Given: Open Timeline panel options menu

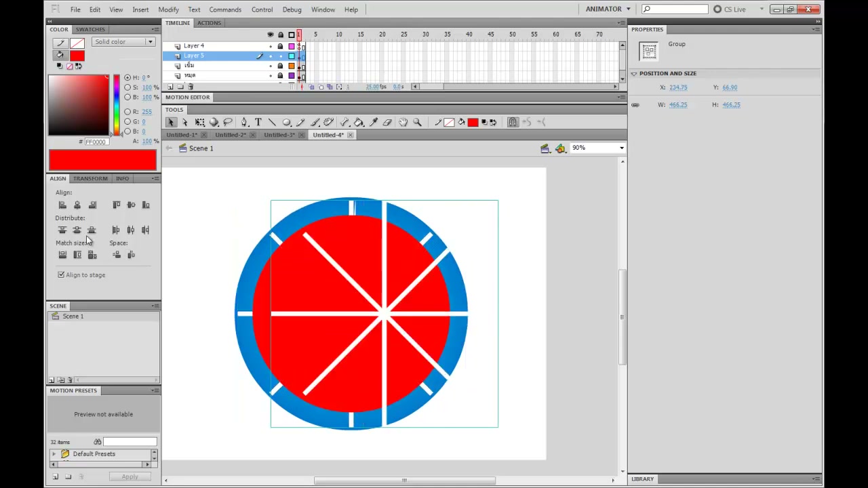Looking at the screenshot, I should pyautogui.click(x=621, y=23).
